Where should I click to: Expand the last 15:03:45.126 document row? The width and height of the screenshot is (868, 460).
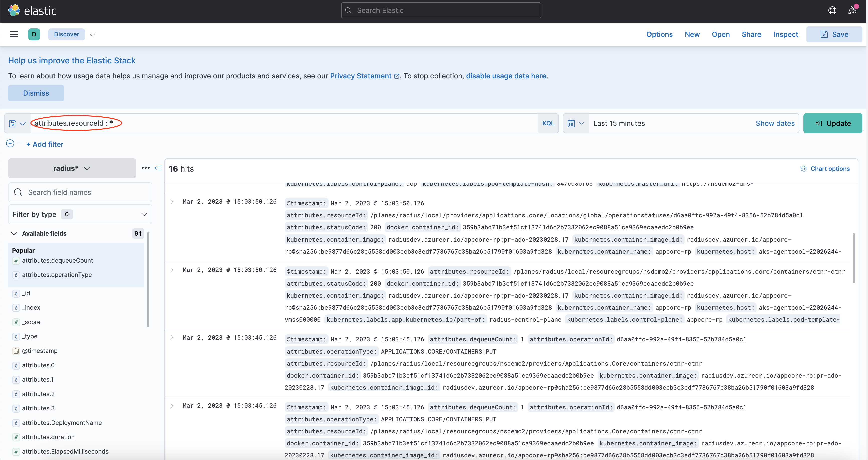click(x=172, y=405)
